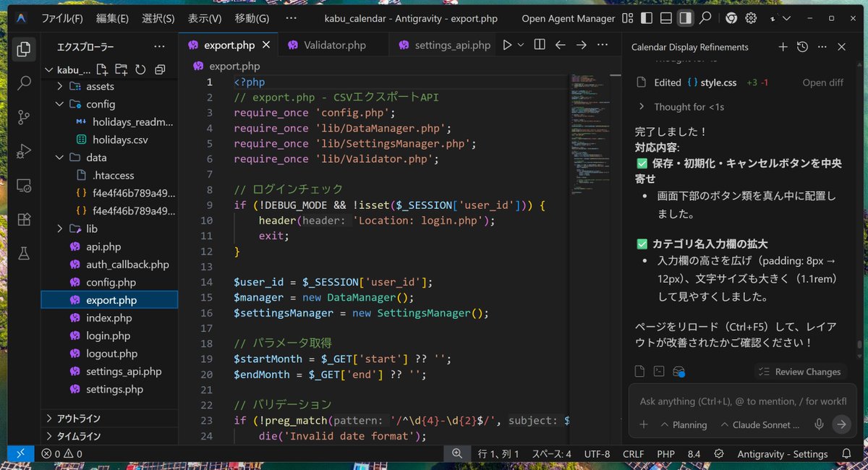The height and width of the screenshot is (470, 868).
Task: Close the Calendar Display Refinements panel
Action: [x=841, y=47]
